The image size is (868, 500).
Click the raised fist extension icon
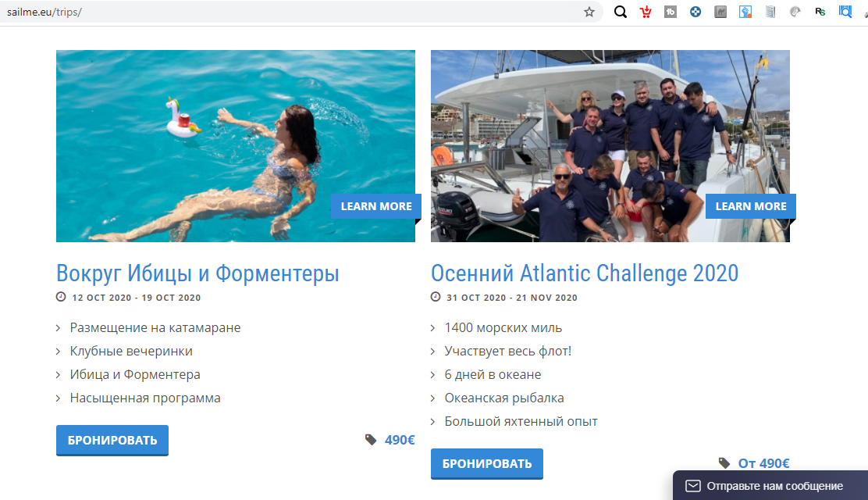coord(745,12)
